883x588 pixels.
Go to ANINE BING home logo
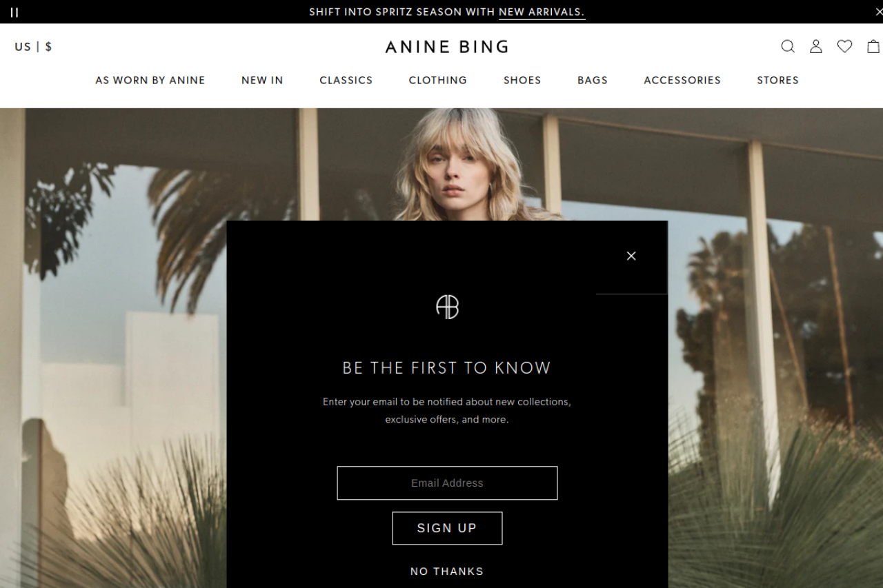coord(447,47)
